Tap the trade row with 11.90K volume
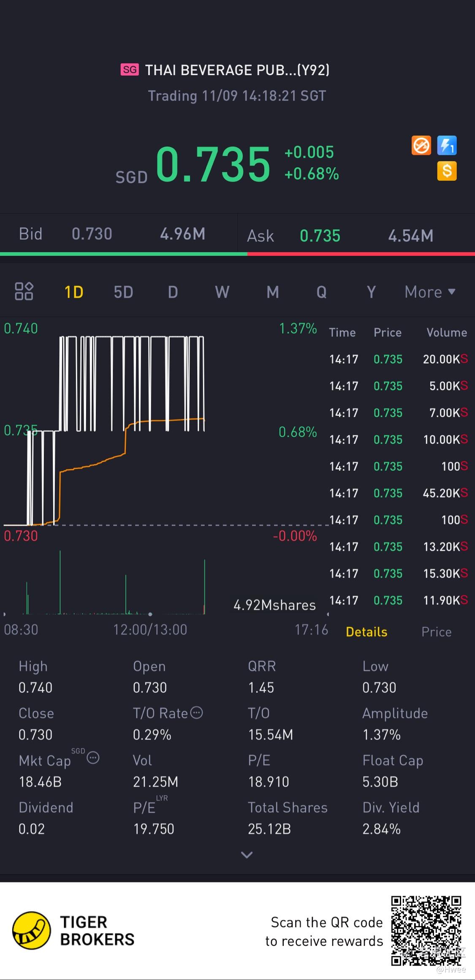Viewport: 475px width, 980px height. pyautogui.click(x=398, y=600)
